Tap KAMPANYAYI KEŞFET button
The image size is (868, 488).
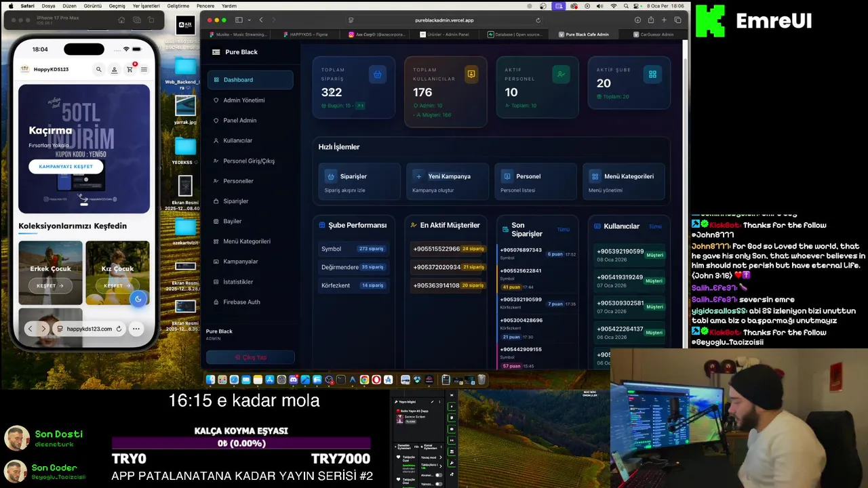tap(66, 166)
